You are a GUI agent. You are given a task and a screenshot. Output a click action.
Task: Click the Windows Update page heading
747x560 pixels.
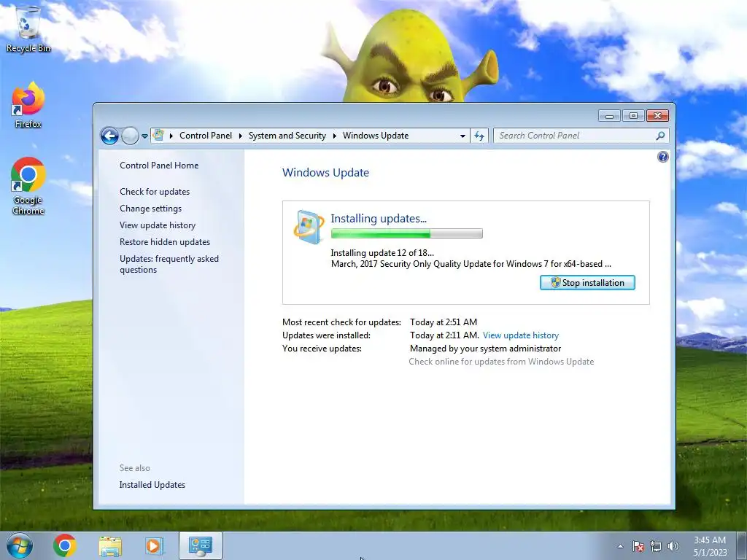click(x=325, y=172)
